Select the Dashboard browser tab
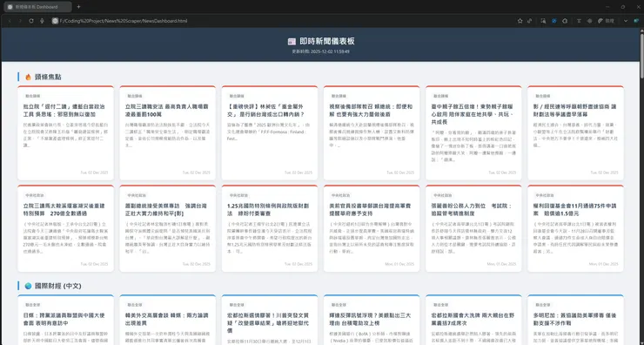644x345 pixels. (37, 7)
